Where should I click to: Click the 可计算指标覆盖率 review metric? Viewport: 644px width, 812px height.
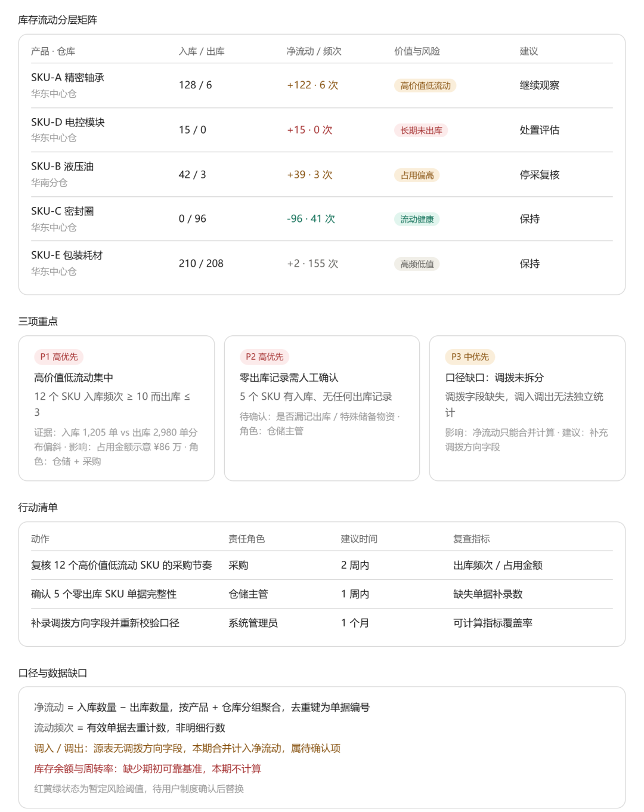tap(493, 623)
